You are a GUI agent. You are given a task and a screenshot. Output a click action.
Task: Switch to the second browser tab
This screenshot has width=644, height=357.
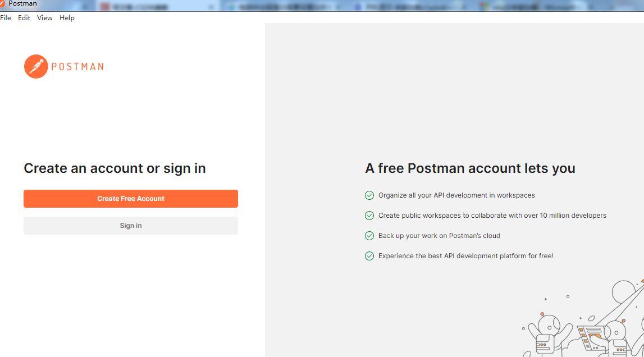tap(152, 6)
